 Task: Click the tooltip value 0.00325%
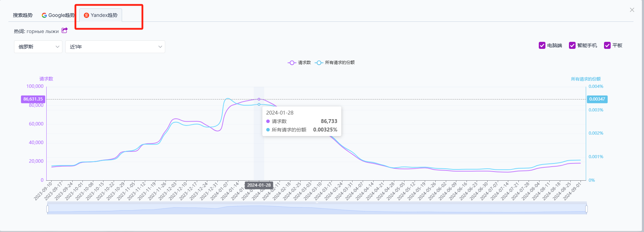[x=325, y=130]
